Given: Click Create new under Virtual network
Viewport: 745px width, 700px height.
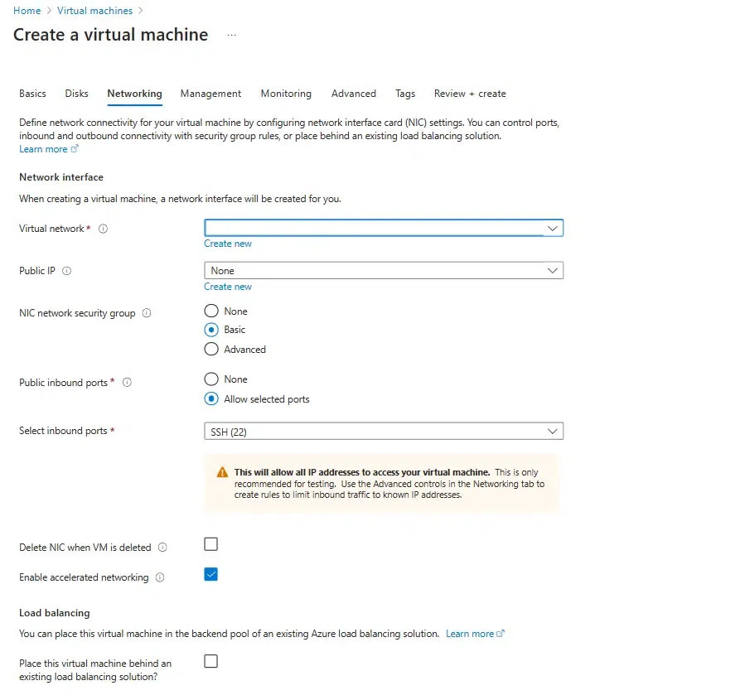Looking at the screenshot, I should pyautogui.click(x=228, y=244).
